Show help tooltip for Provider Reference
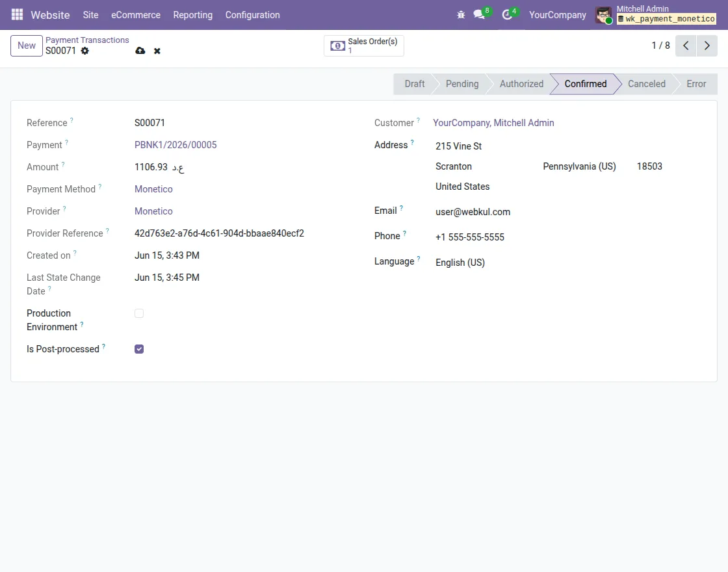This screenshot has width=728, height=572. (107, 231)
